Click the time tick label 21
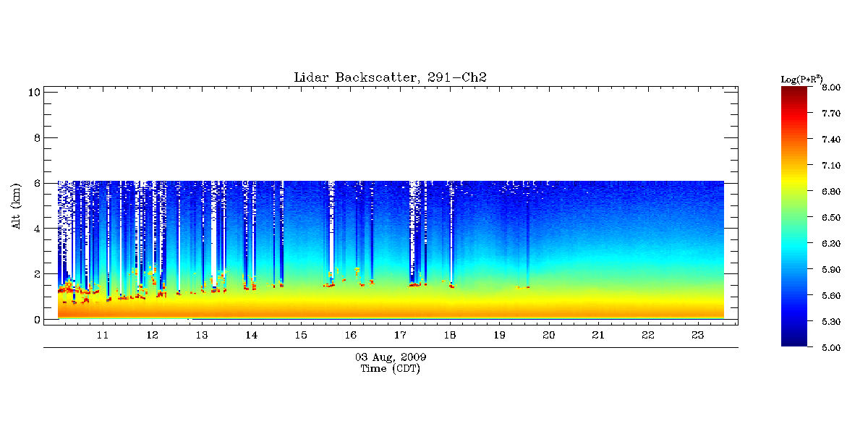The width and height of the screenshot is (868, 434). pyautogui.click(x=598, y=335)
